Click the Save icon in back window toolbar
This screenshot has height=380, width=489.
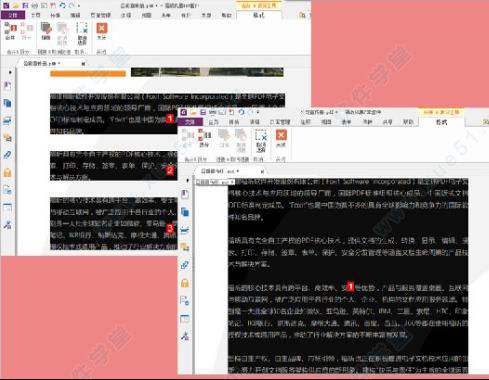[x=25, y=6]
